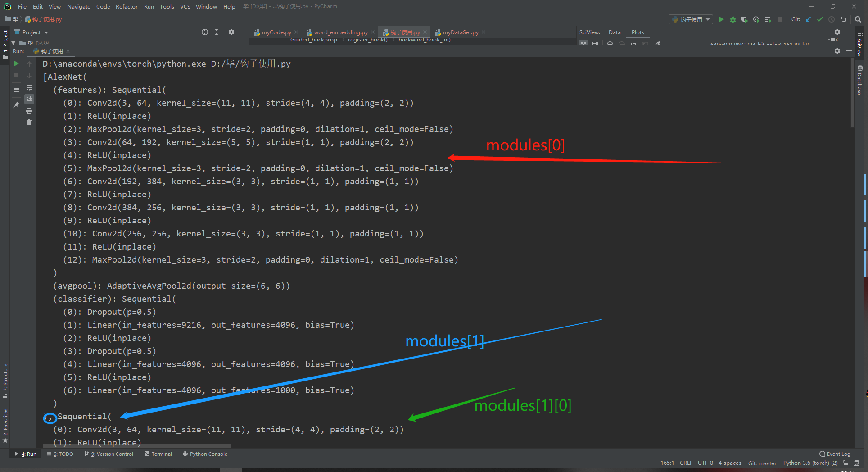This screenshot has width=868, height=472.
Task: Toggle the 1: Project side tool button
Action: [5, 44]
